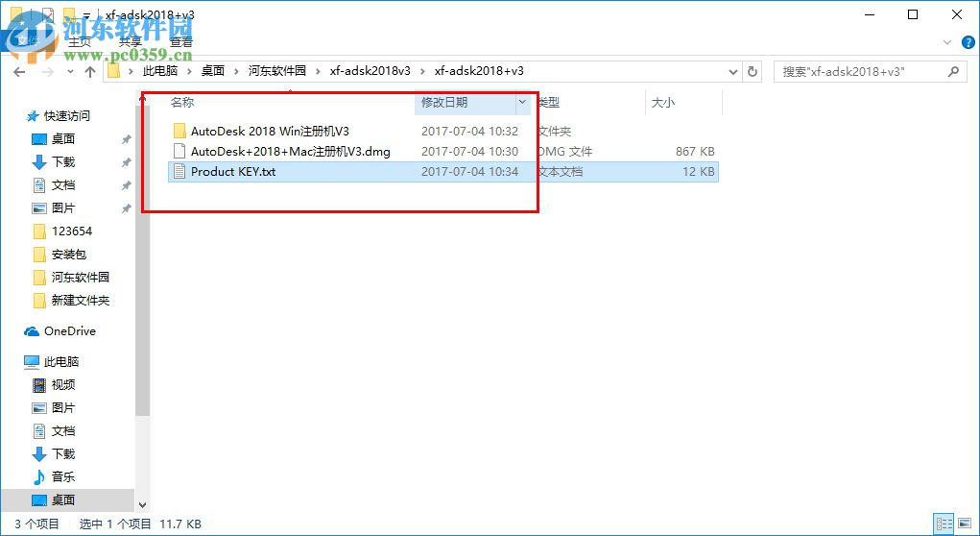Sort by the 大小 column header
This screenshot has width=980, height=536.
[x=663, y=102]
